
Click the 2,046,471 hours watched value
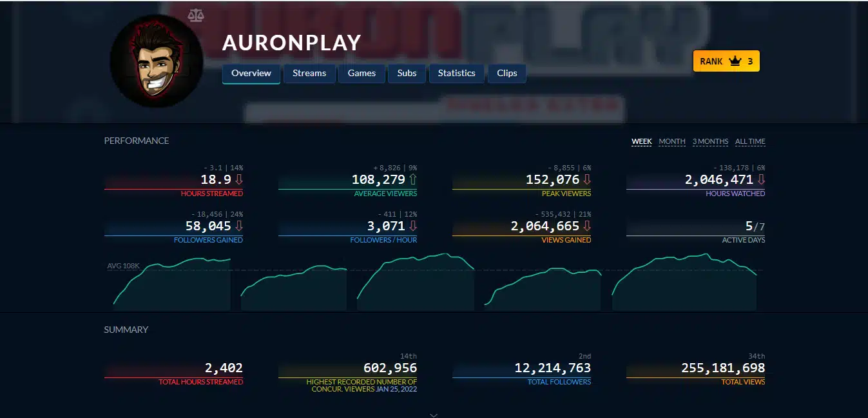(719, 180)
